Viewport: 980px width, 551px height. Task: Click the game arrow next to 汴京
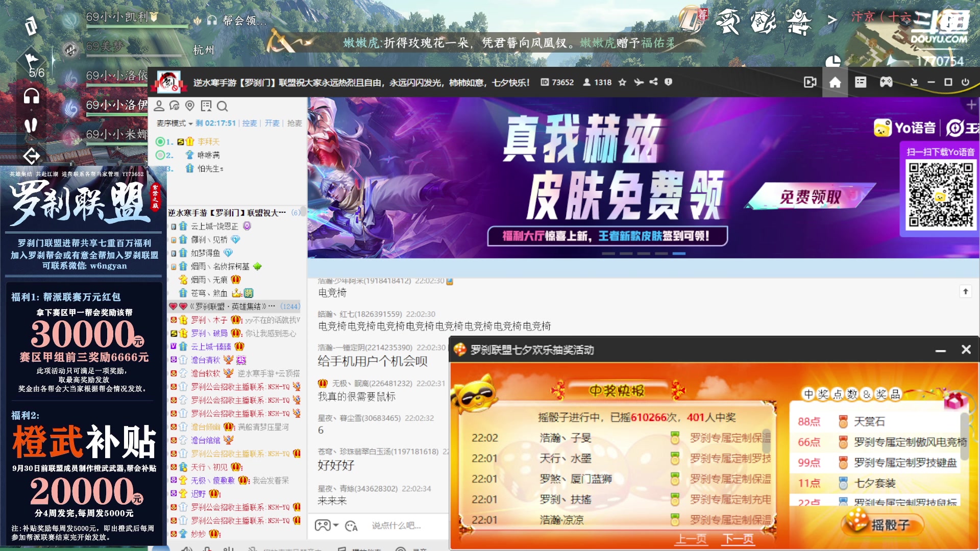click(x=832, y=19)
